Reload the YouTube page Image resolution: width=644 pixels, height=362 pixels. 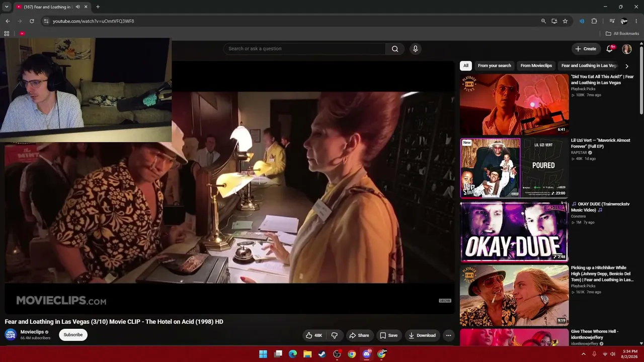pos(32,21)
